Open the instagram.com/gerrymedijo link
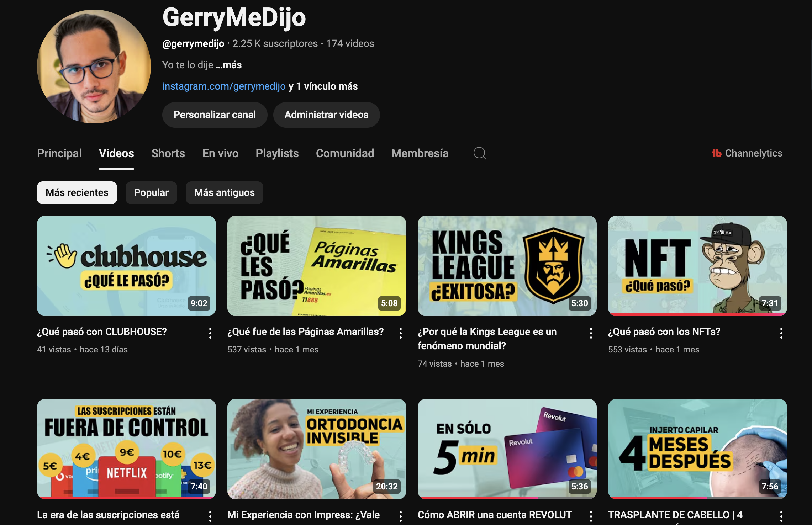The width and height of the screenshot is (812, 525). [x=224, y=86]
